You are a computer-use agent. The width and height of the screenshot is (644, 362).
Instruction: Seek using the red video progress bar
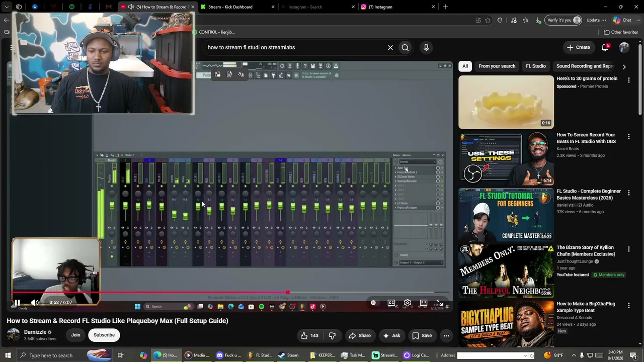230,292
